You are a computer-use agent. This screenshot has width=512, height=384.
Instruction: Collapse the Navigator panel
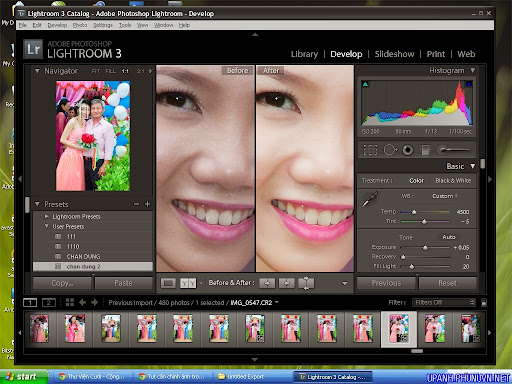click(37, 71)
